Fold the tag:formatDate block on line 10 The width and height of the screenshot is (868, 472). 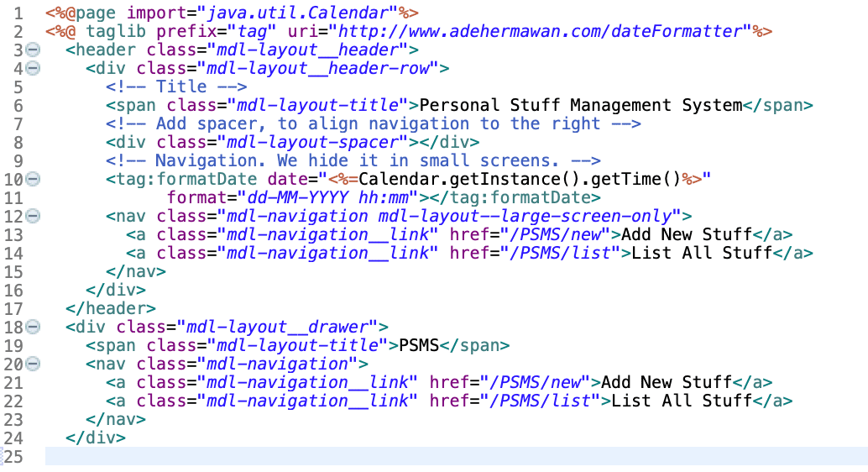pos(33,180)
